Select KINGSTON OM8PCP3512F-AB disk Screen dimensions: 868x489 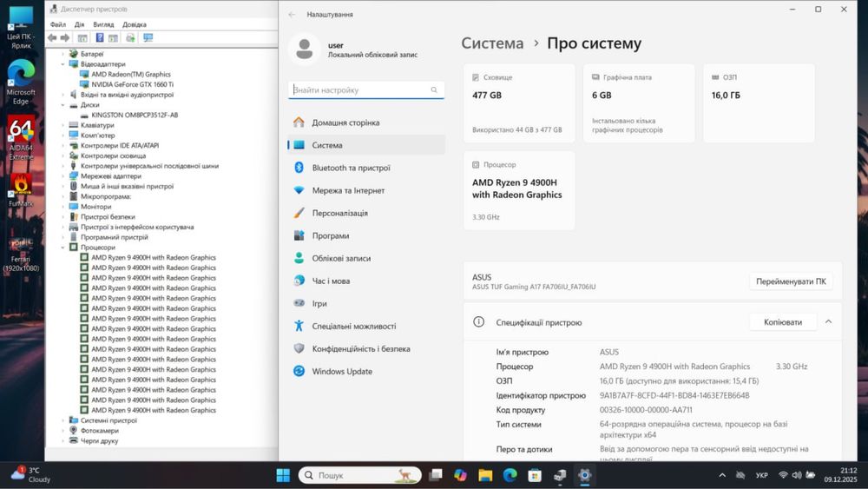(135, 116)
